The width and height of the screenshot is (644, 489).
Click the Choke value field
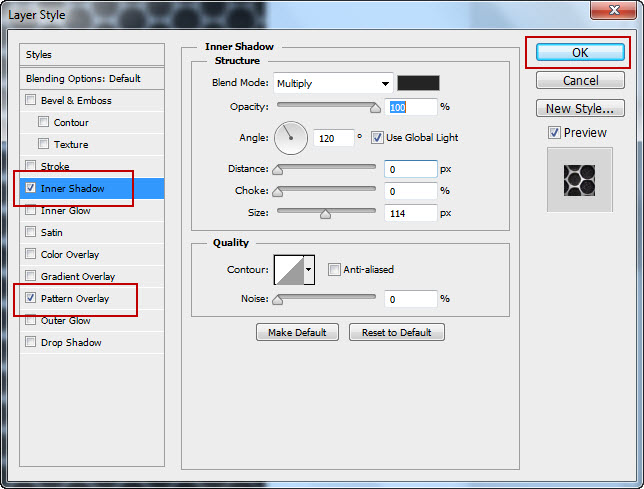pos(410,191)
